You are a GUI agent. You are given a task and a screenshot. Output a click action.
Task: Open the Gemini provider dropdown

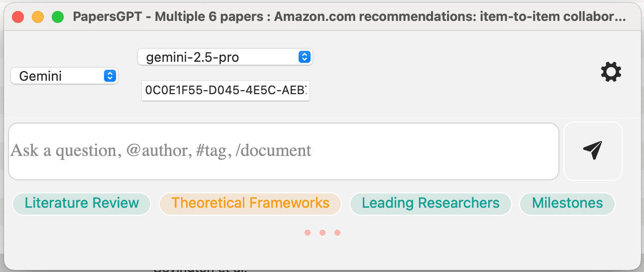64,76
